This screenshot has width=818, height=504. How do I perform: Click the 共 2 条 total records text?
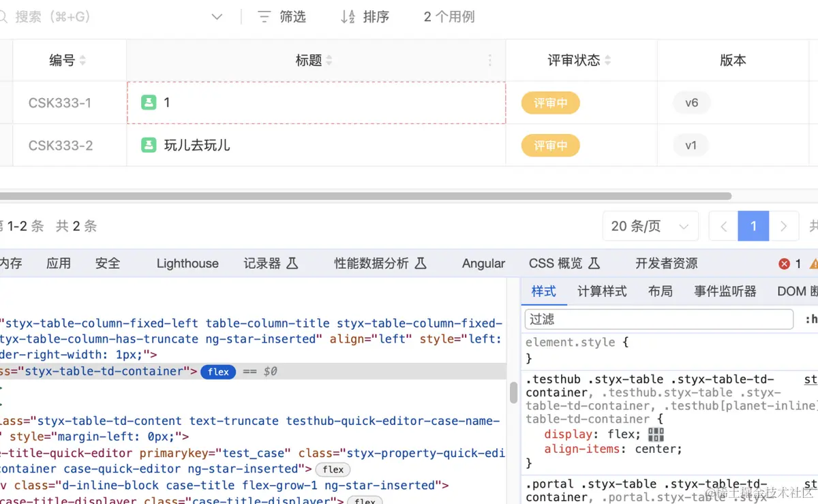tap(76, 226)
